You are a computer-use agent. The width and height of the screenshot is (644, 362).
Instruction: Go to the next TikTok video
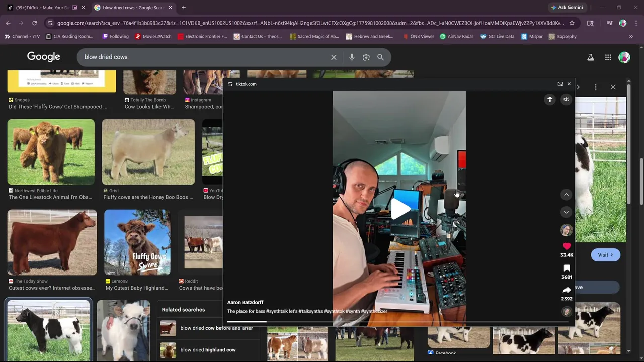[x=566, y=212]
